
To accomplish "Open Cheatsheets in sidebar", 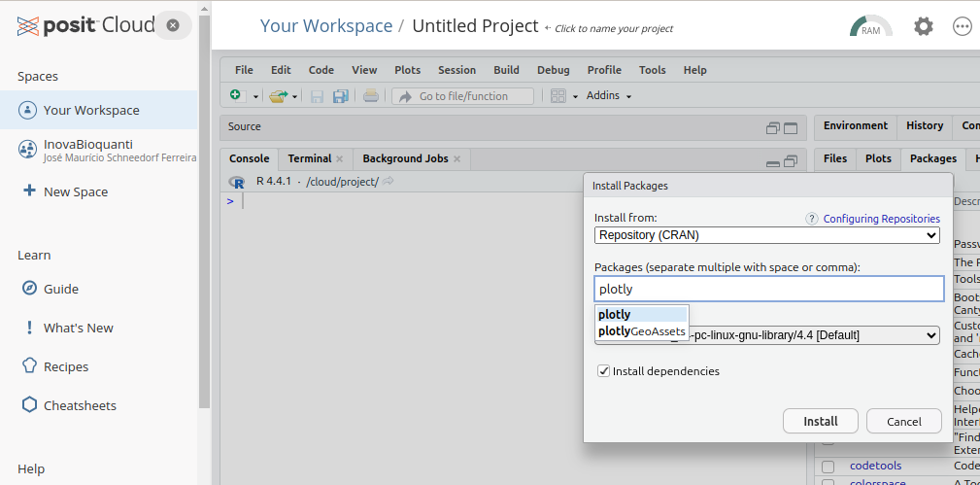I will click(x=69, y=405).
